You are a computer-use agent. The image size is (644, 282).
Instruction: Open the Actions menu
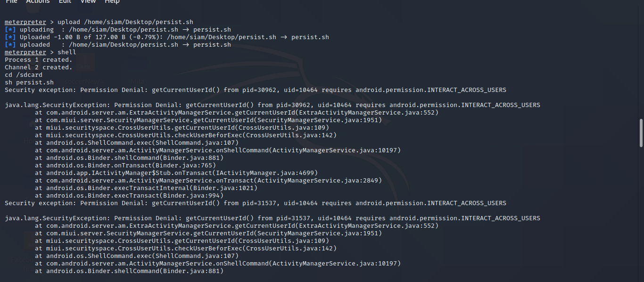pos(38,2)
